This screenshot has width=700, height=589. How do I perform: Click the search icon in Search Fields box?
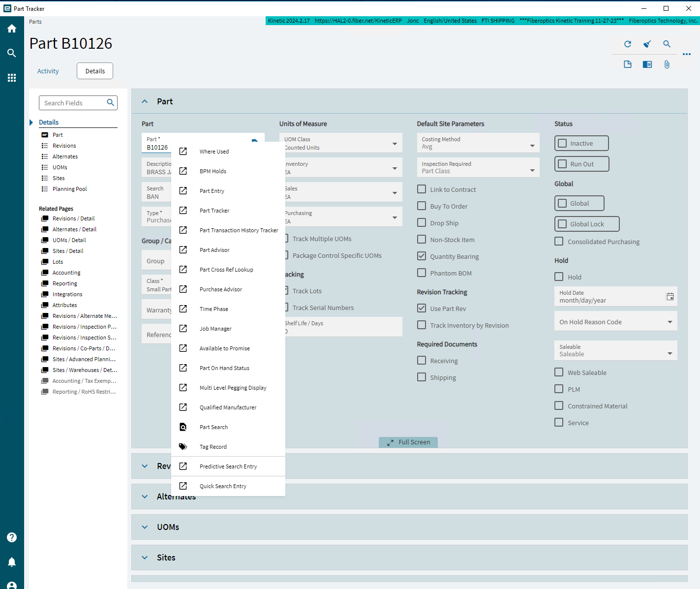coord(111,102)
